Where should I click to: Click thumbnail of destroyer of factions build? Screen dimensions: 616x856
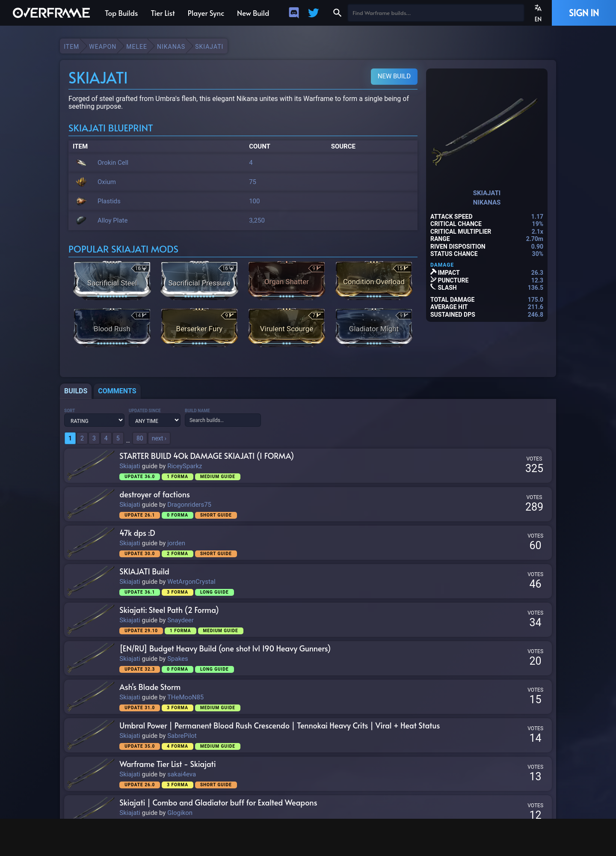pos(91,504)
